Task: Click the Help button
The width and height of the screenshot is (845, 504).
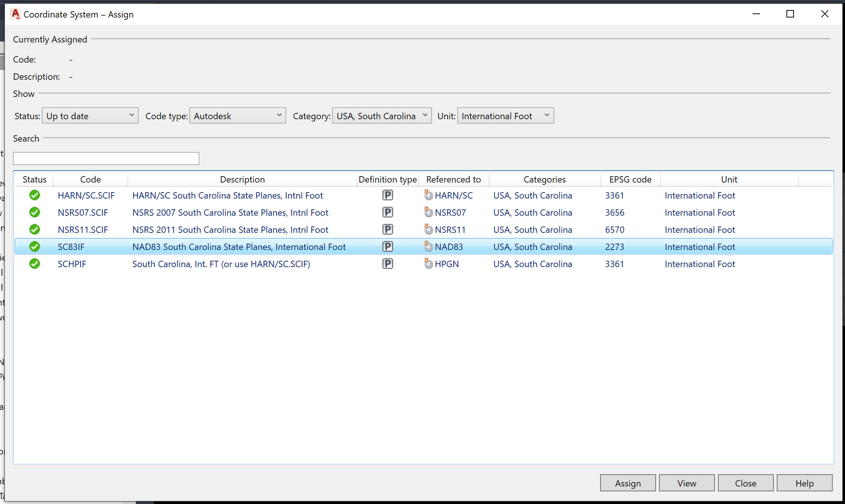Action: point(804,483)
